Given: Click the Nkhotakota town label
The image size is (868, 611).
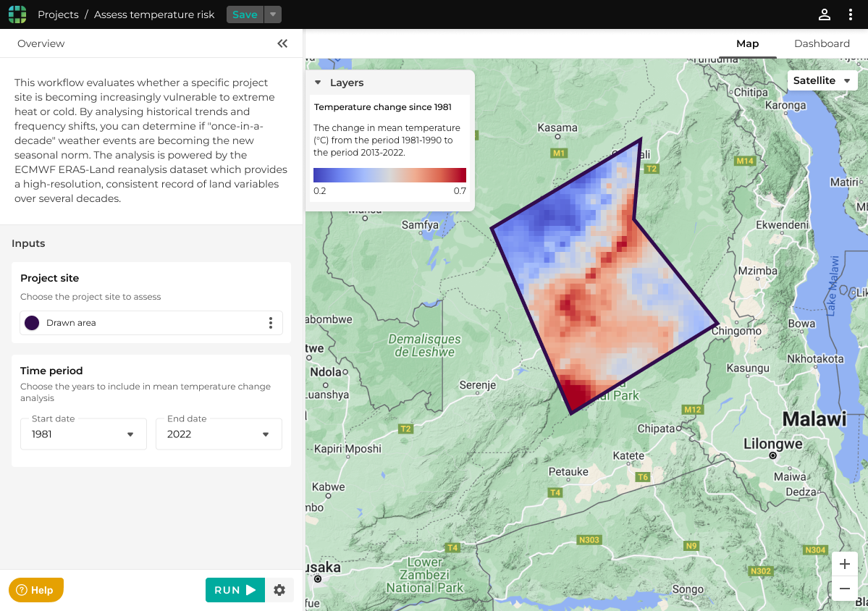Looking at the screenshot, I should pyautogui.click(x=815, y=358).
